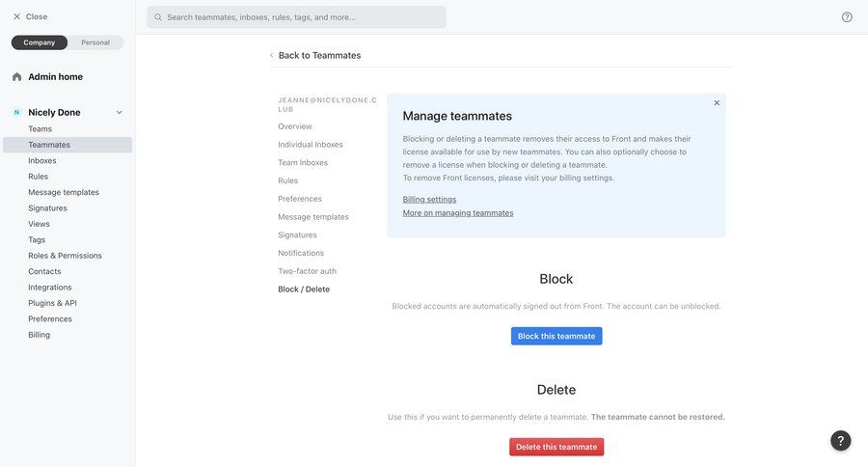
Task: Click the back arrow beside Back to Teammates
Action: coord(271,55)
